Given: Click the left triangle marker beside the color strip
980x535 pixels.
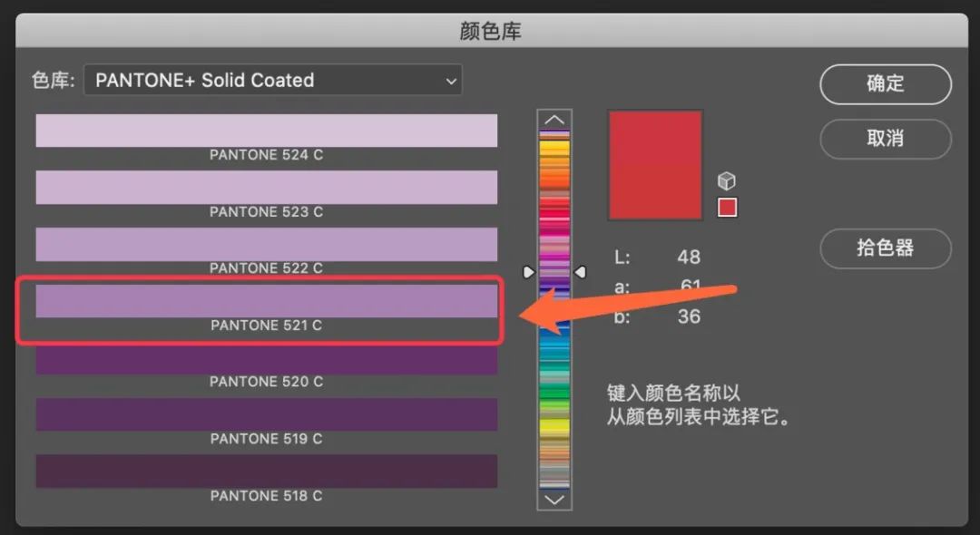Looking at the screenshot, I should [529, 272].
